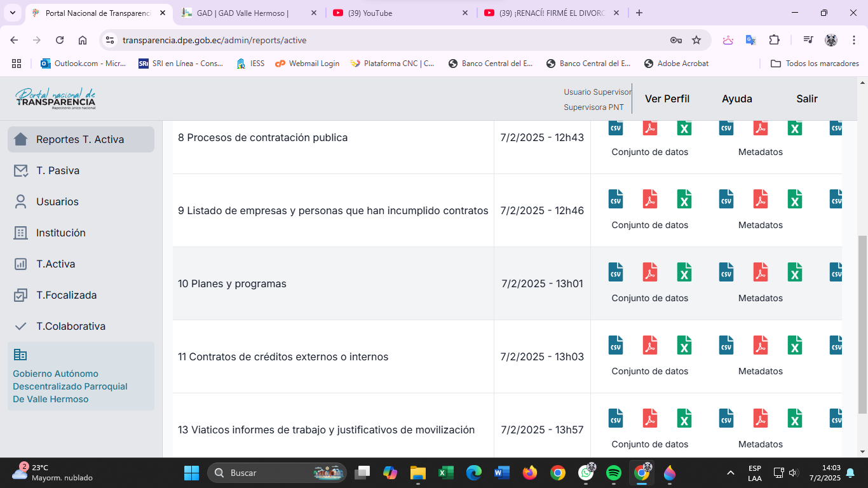
Task: Click Salir to log out
Action: click(806, 98)
